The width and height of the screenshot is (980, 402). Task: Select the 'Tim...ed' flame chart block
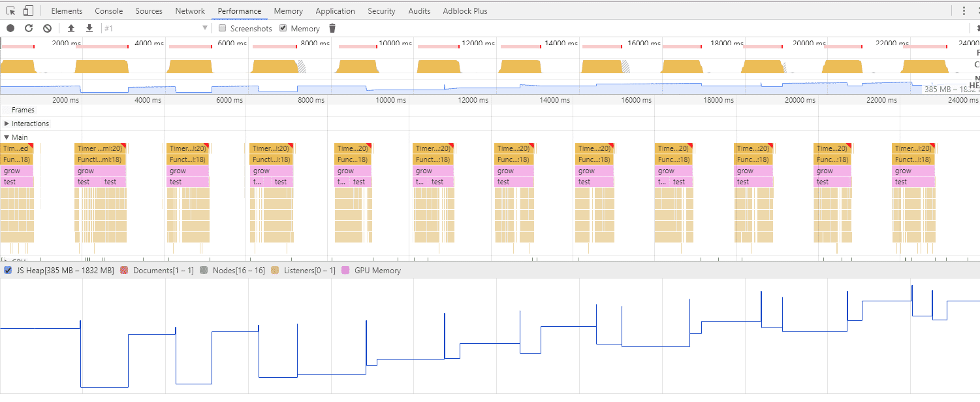click(x=16, y=148)
